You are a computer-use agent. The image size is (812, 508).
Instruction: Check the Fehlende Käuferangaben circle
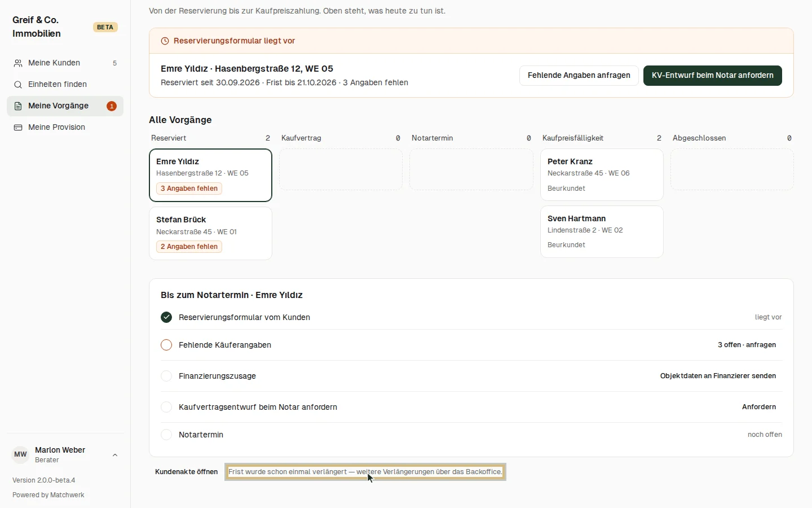[x=166, y=345]
